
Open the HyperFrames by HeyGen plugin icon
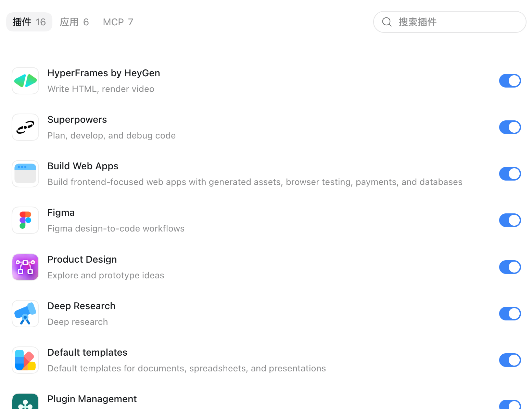[25, 81]
